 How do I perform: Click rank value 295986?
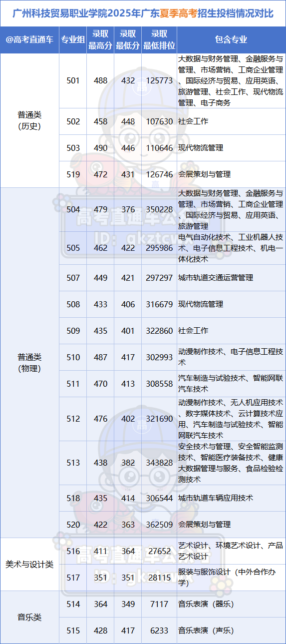tap(159, 248)
